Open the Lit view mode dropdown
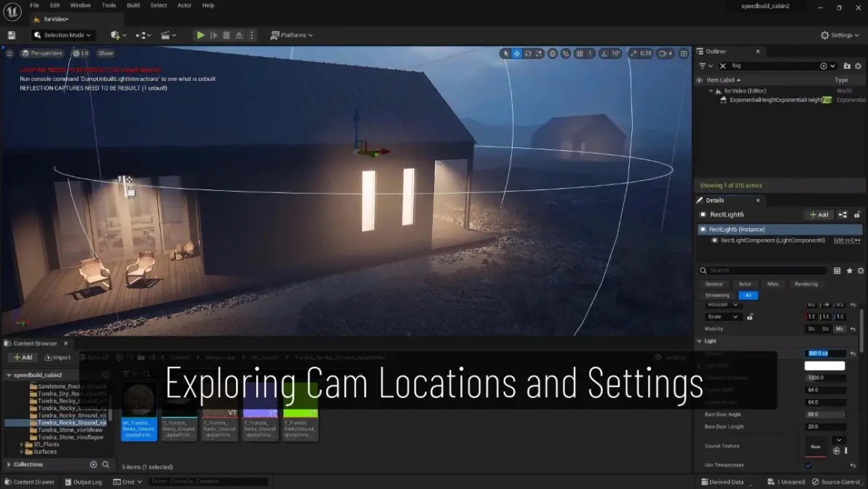868x489 pixels. pos(81,53)
